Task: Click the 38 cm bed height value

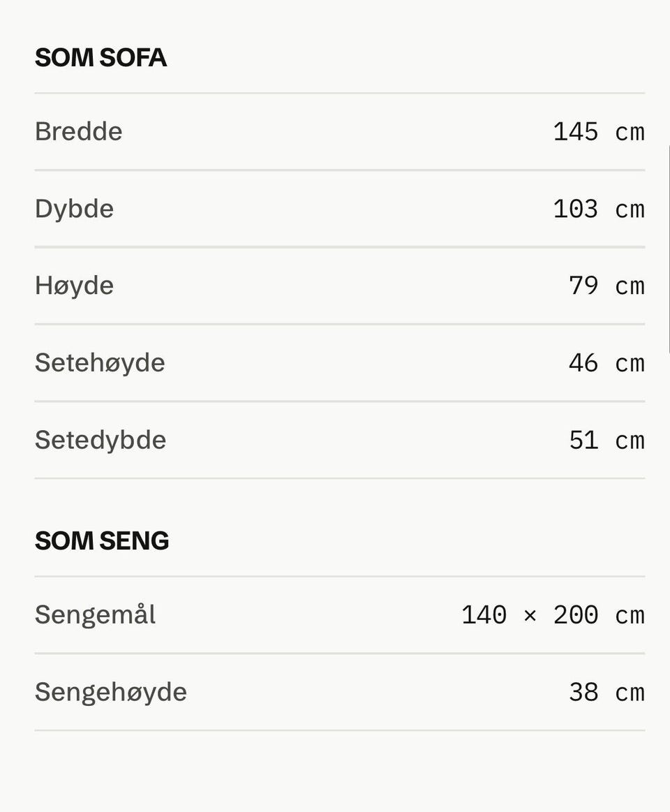Action: [x=606, y=693]
